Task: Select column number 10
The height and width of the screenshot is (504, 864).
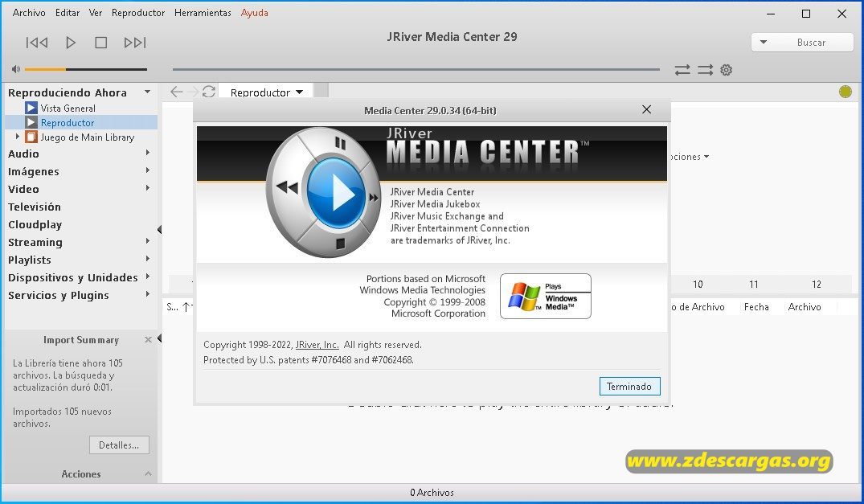Action: tap(698, 285)
